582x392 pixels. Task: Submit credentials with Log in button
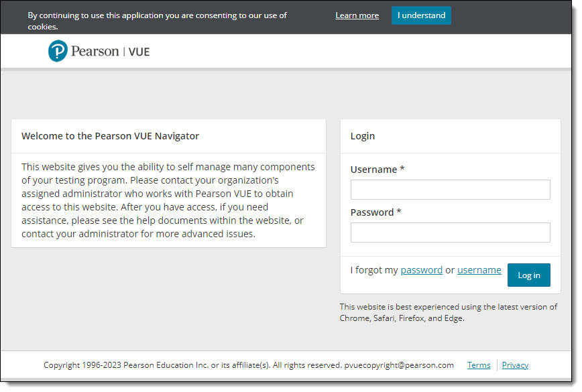(x=528, y=275)
